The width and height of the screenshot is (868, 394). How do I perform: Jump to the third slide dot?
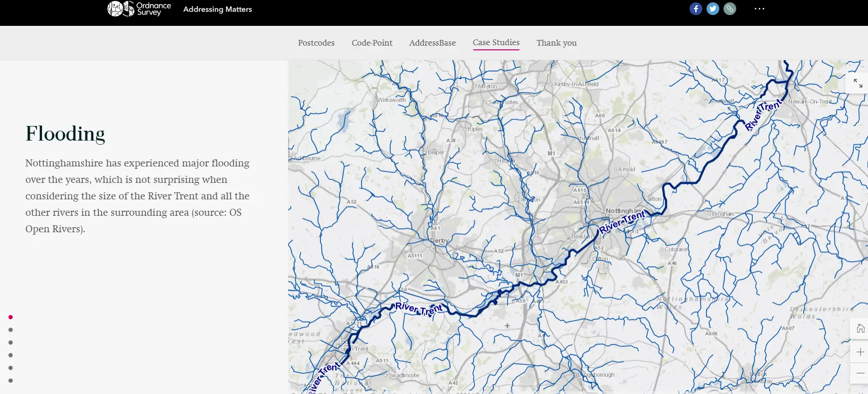tap(10, 343)
